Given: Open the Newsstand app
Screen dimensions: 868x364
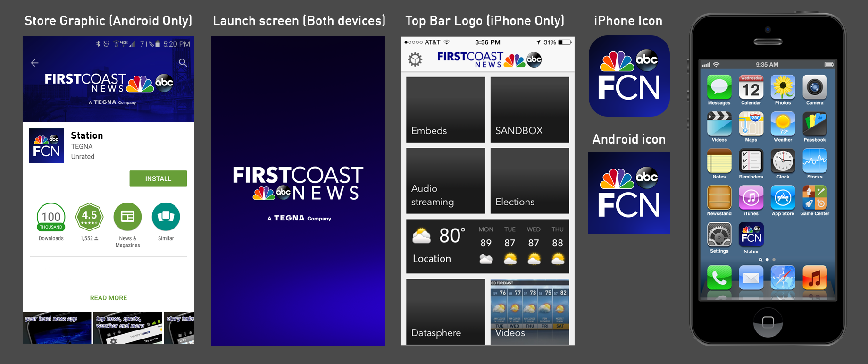Looking at the screenshot, I should (719, 197).
